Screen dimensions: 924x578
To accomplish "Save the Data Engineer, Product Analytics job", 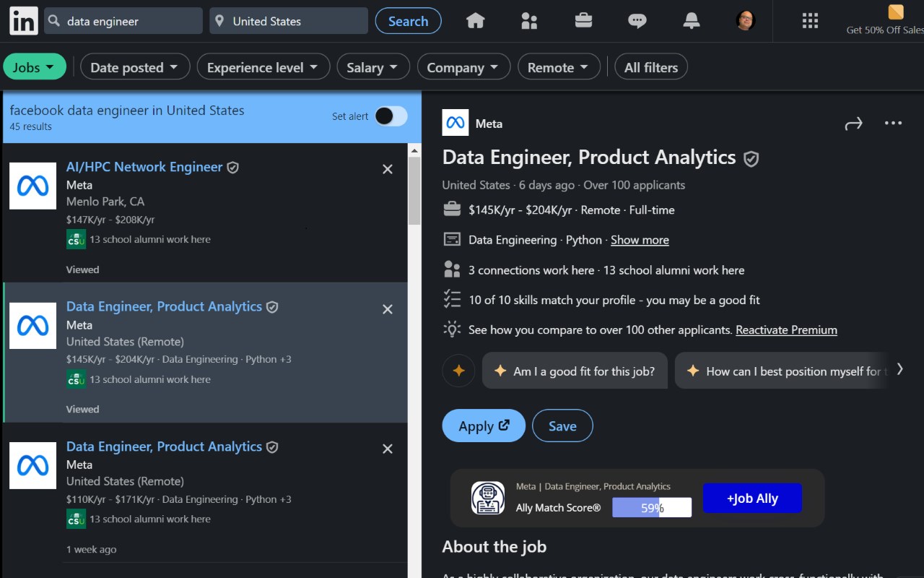I will click(562, 426).
